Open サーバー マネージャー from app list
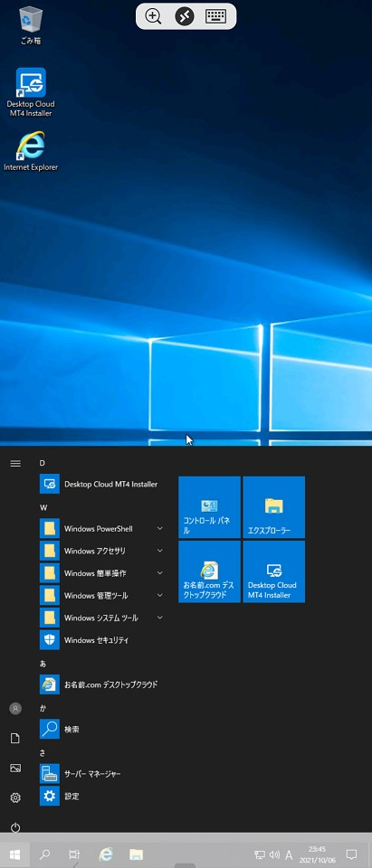Viewport: 372px width, 868px height. [x=102, y=774]
